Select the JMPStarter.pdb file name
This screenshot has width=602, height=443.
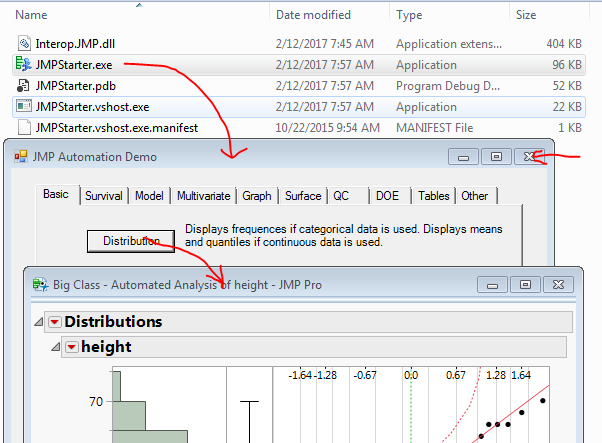click(76, 86)
